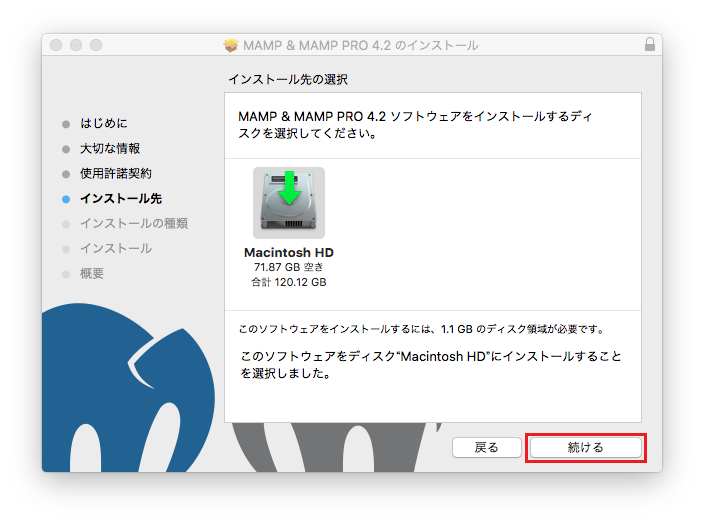Select the インストールの種類 step
Viewport: 704px width, 522px height.
click(134, 224)
